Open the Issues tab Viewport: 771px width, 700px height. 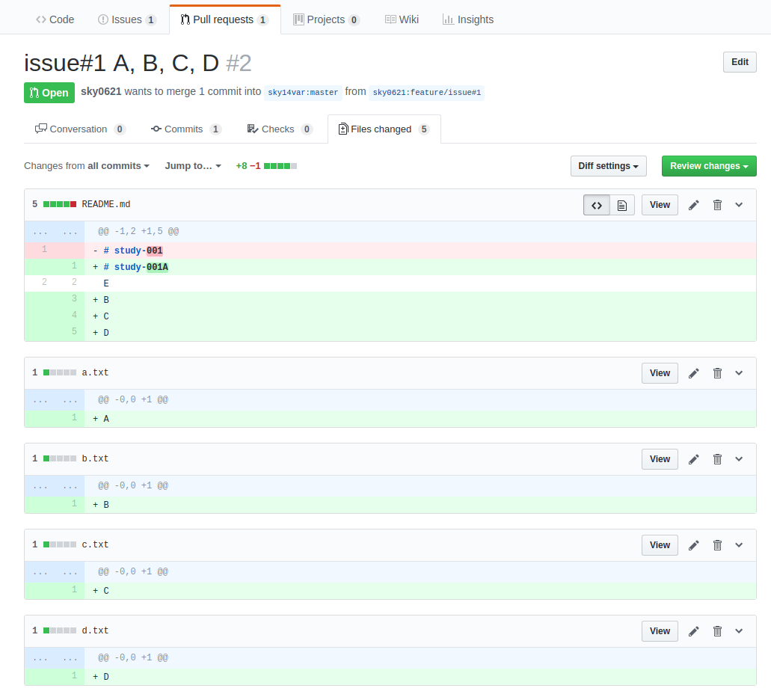pyautogui.click(x=127, y=19)
